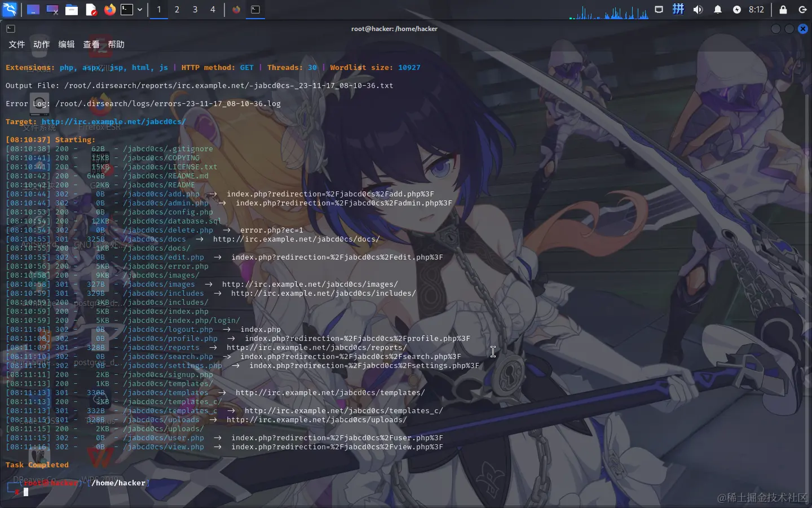Click the show desktop panel icon
The height and width of the screenshot is (508, 812).
pos(33,10)
